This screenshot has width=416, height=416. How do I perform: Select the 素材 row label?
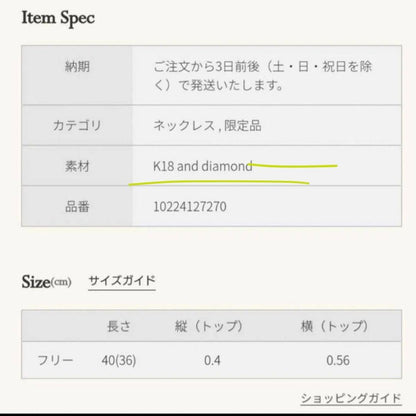pos(77,166)
